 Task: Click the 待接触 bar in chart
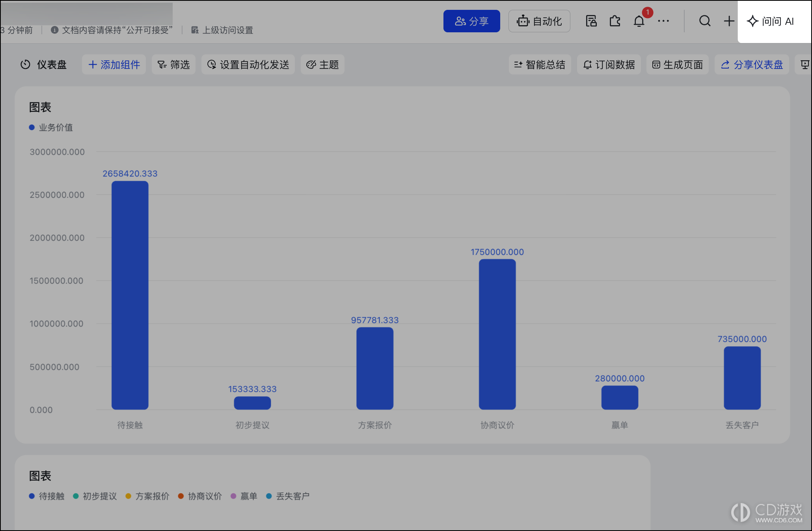point(130,295)
